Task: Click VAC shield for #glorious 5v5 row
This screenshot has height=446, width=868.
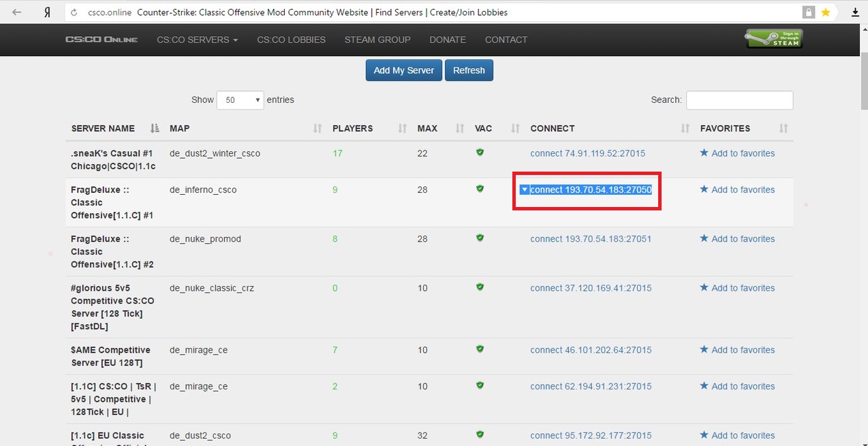Action: tap(480, 287)
